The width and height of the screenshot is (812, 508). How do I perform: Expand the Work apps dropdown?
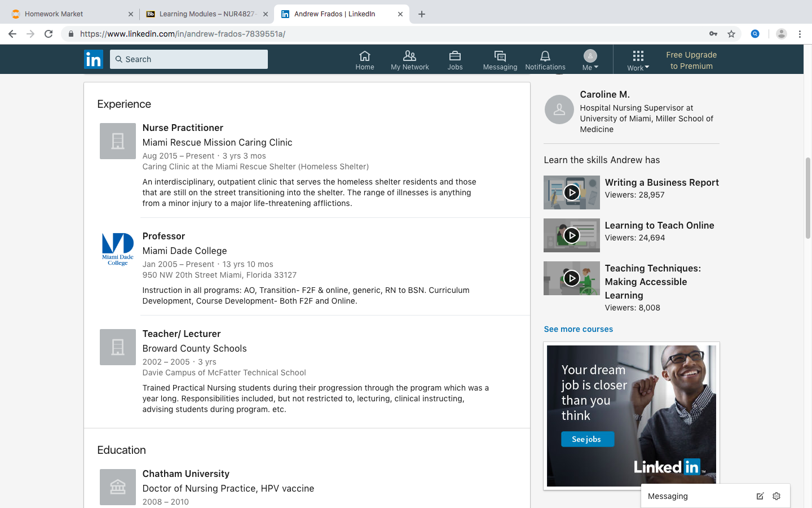click(x=638, y=60)
